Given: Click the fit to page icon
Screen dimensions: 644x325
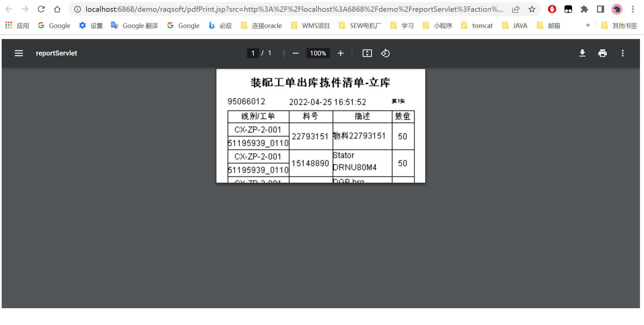Looking at the screenshot, I should [x=367, y=53].
